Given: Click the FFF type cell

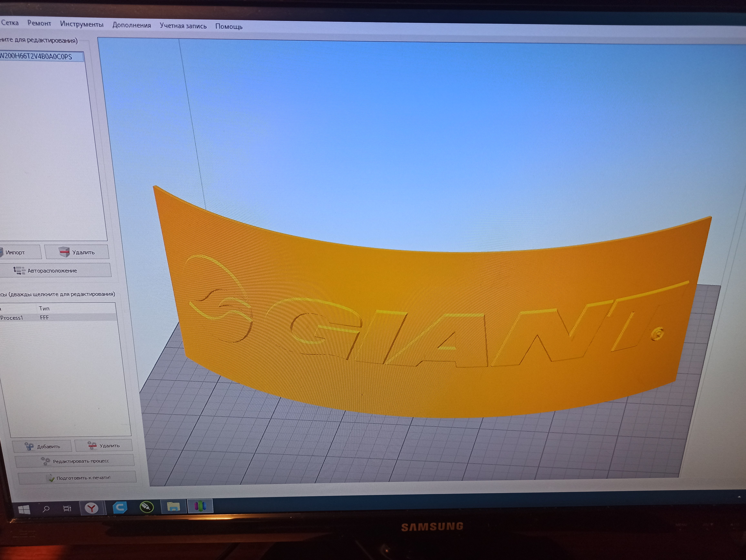Looking at the screenshot, I should click(x=44, y=318).
